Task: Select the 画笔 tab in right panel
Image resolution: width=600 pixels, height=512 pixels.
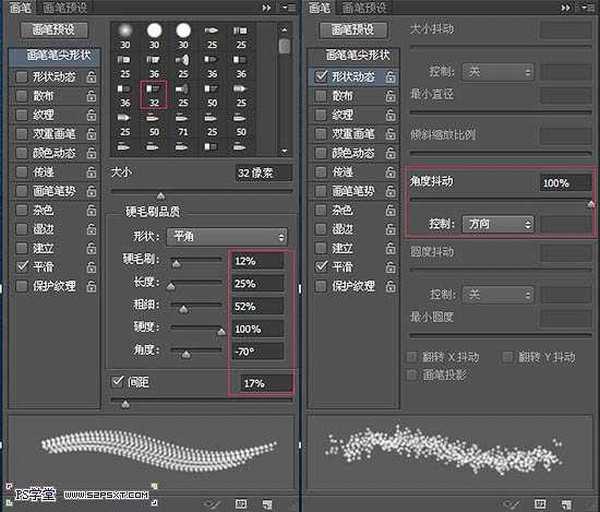Action: tap(321, 8)
